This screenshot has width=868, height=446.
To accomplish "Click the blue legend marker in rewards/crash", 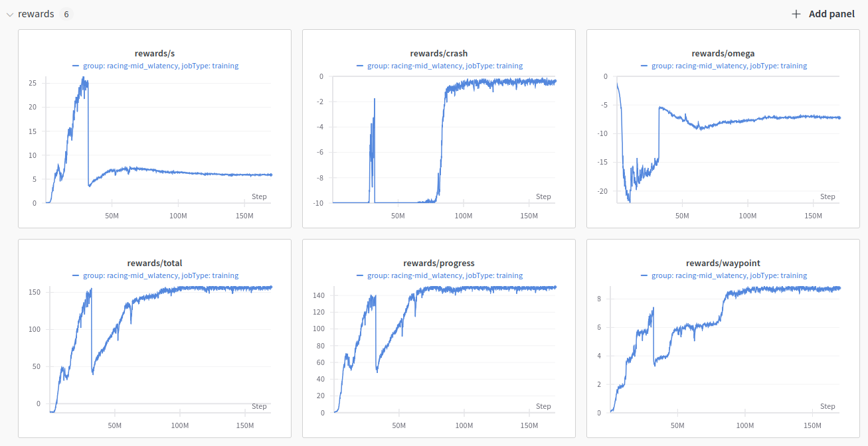I will tap(359, 66).
